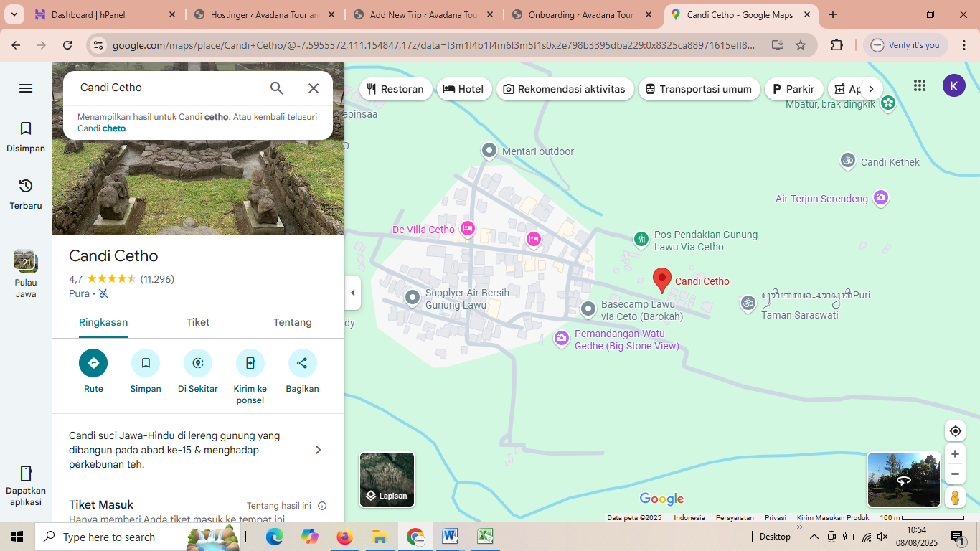Open the Street View preview thumbnail
Screen dimensions: 980x551
tap(903, 479)
